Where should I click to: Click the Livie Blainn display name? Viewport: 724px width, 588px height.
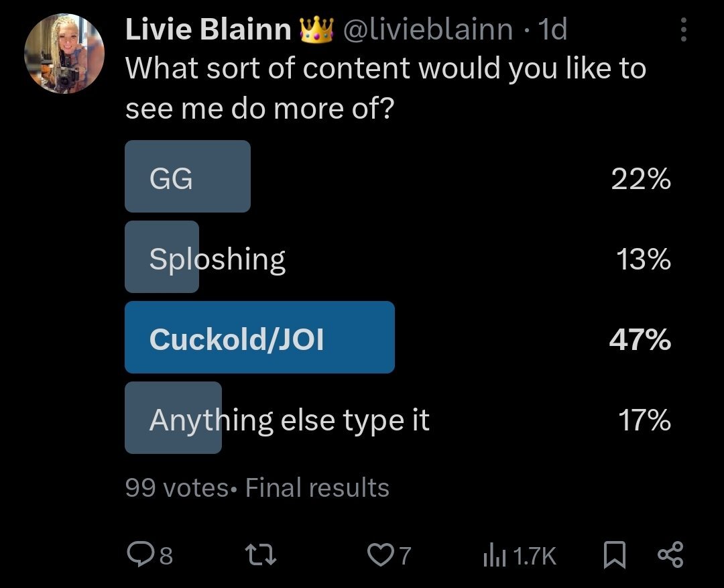pyautogui.click(x=208, y=30)
